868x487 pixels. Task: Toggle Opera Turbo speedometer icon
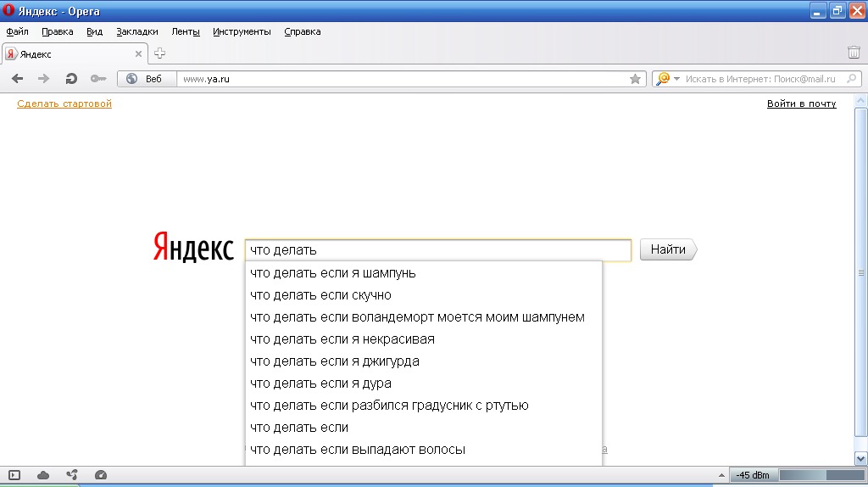(101, 475)
